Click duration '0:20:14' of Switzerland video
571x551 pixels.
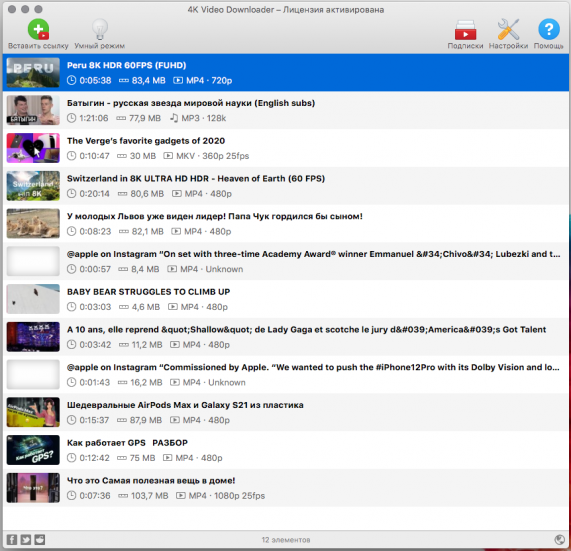pos(94,194)
